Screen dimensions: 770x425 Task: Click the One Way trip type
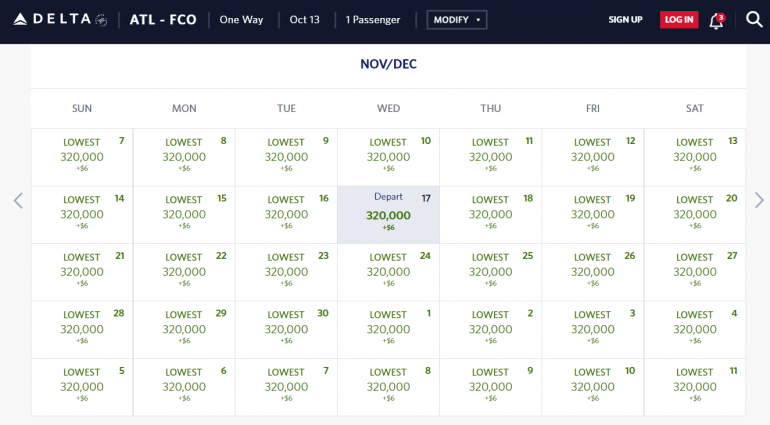tap(244, 20)
